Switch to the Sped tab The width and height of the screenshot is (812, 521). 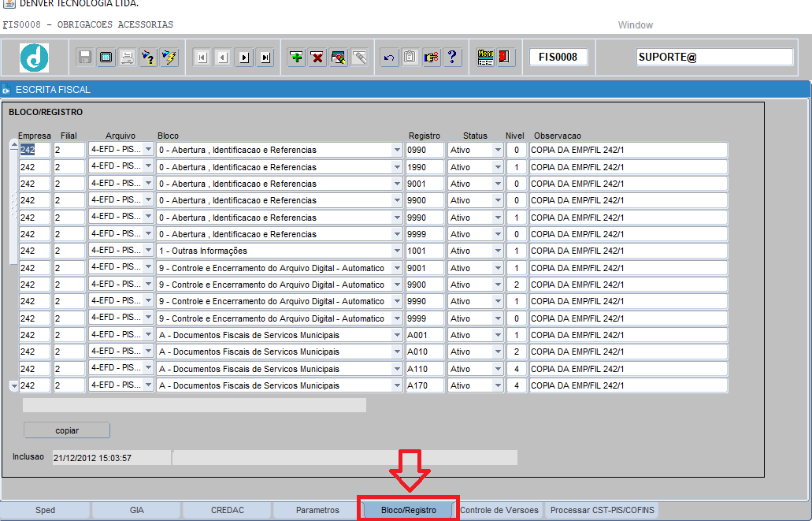coord(45,510)
